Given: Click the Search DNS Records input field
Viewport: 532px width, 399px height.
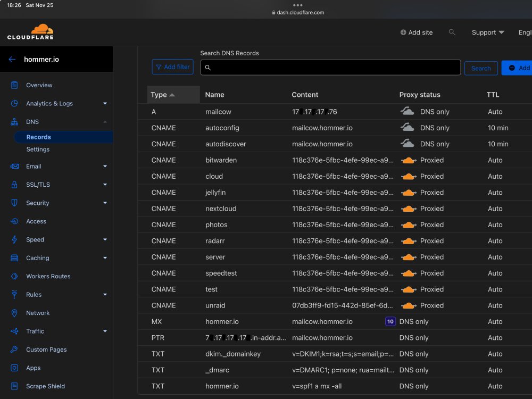Looking at the screenshot, I should pyautogui.click(x=330, y=68).
